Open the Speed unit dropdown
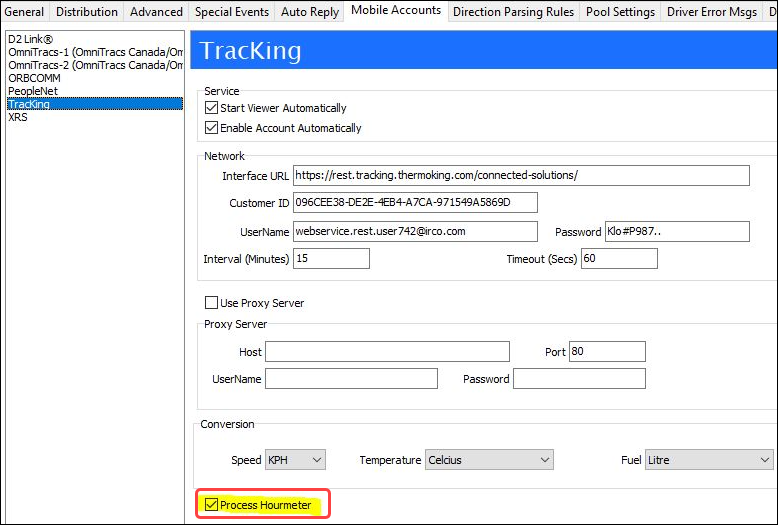This screenshot has height=525, width=778. click(295, 460)
